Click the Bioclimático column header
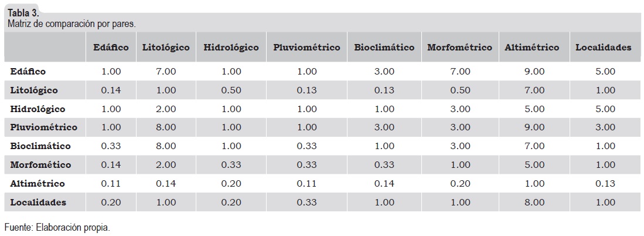 (x=384, y=48)
